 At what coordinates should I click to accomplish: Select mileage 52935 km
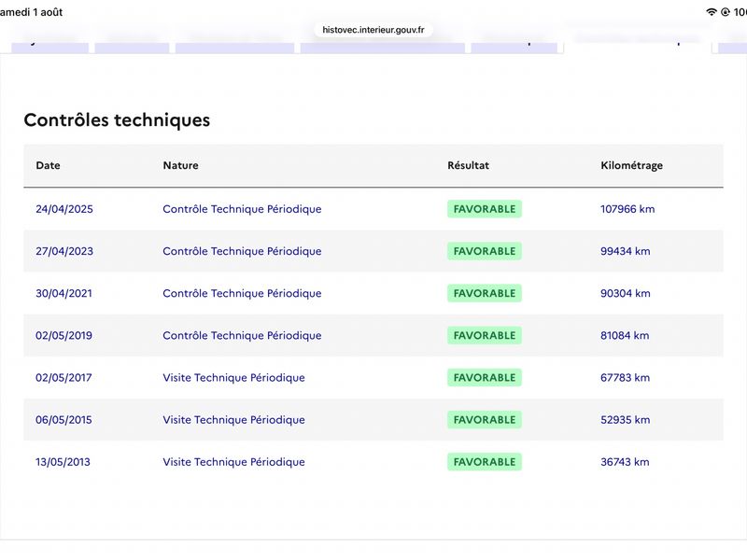(x=625, y=420)
